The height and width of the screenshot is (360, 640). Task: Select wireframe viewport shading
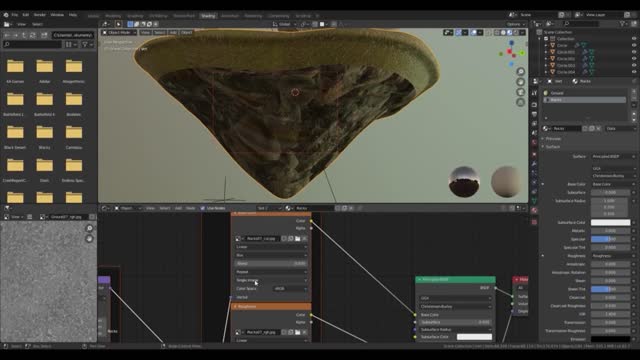point(497,32)
